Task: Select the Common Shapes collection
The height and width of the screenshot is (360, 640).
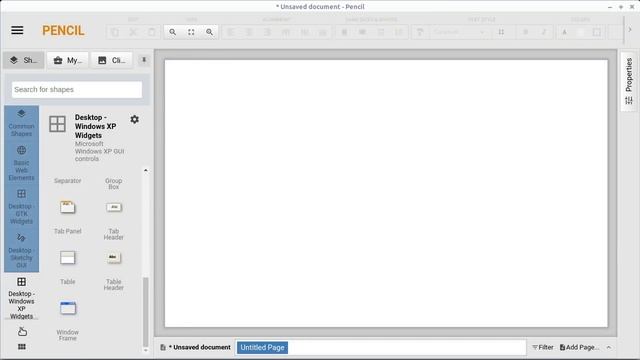Action: click(x=21, y=122)
